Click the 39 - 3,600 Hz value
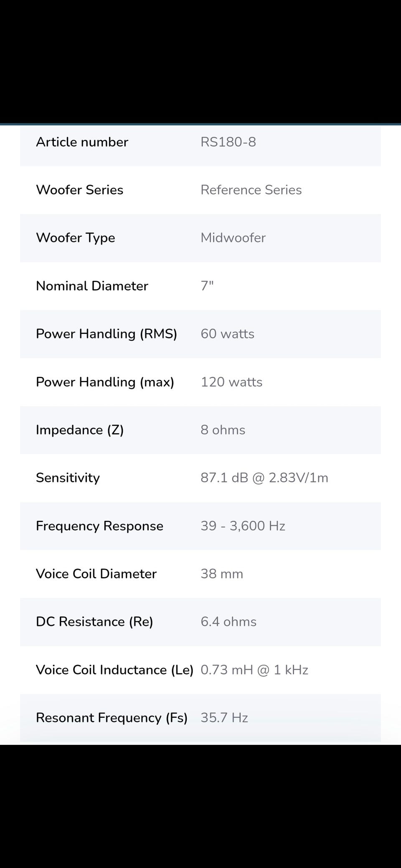The image size is (401, 868). point(243,526)
